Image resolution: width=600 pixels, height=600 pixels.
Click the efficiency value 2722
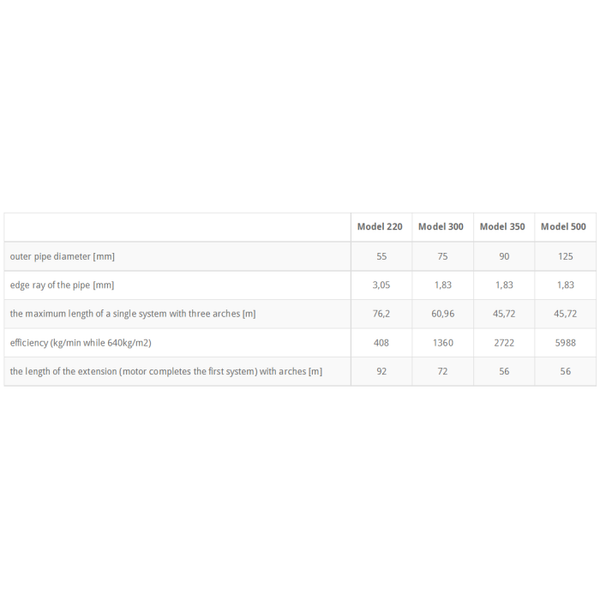coord(504,342)
